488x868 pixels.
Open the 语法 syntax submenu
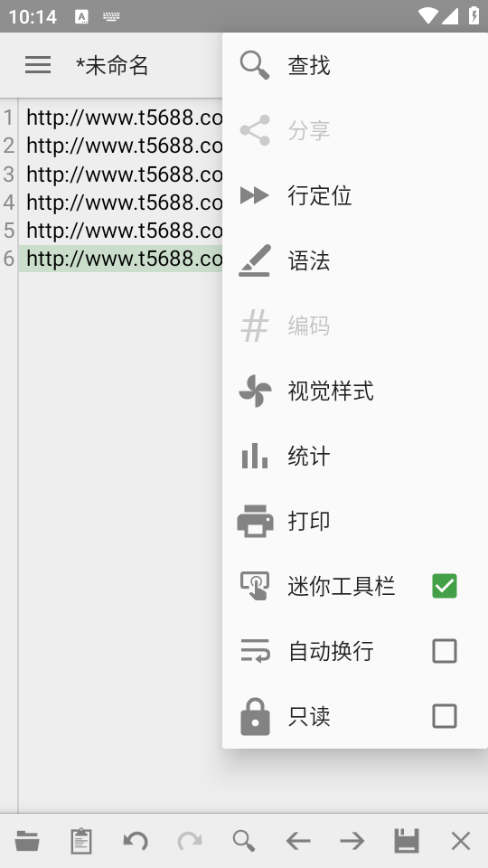click(x=355, y=260)
